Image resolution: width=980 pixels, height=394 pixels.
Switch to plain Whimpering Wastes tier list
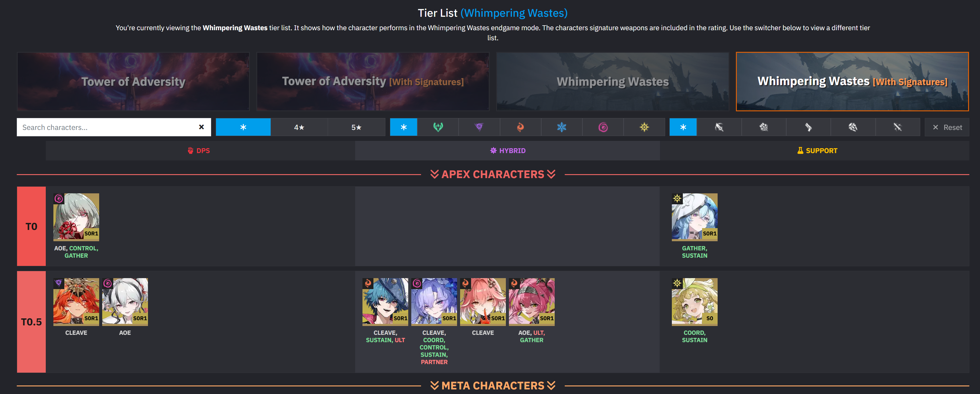point(613,81)
